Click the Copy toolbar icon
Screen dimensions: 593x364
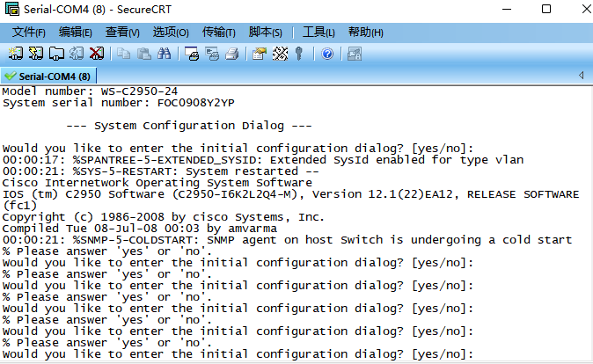(123, 54)
